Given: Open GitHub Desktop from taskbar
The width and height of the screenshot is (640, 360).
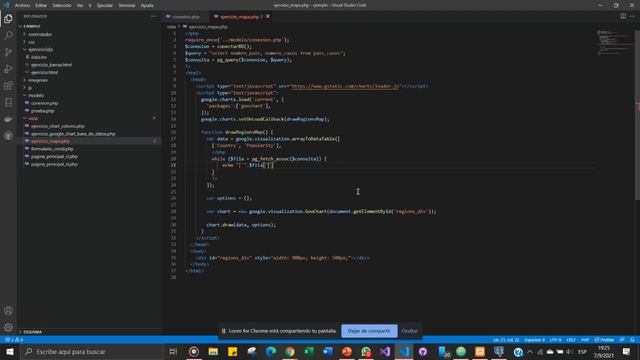Looking at the screenshot, I should [423, 351].
